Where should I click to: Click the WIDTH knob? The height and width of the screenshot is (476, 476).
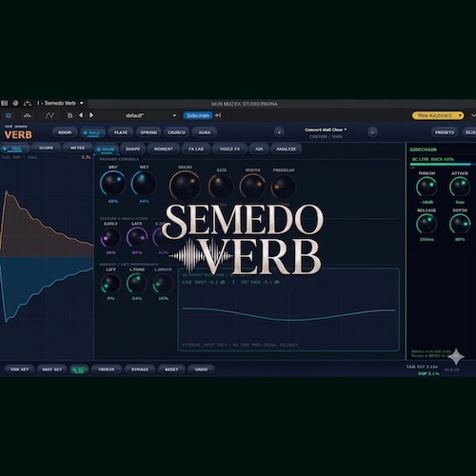tap(252, 187)
